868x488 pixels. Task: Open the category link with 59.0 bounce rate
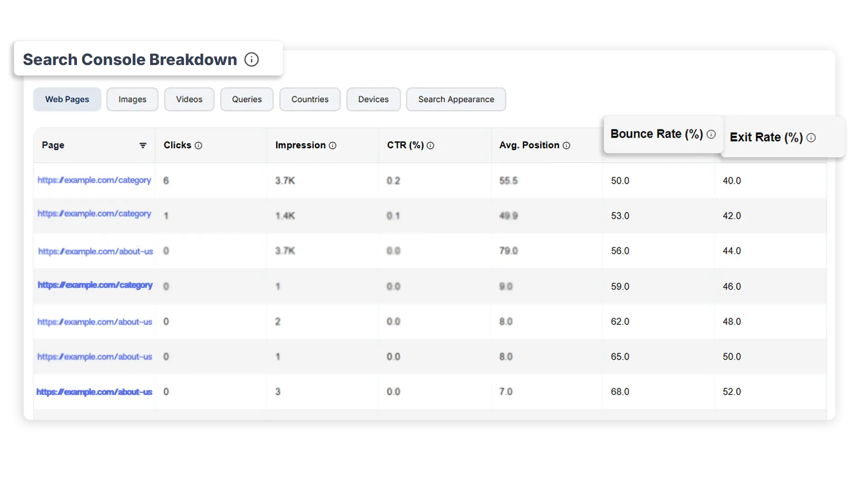pos(95,285)
